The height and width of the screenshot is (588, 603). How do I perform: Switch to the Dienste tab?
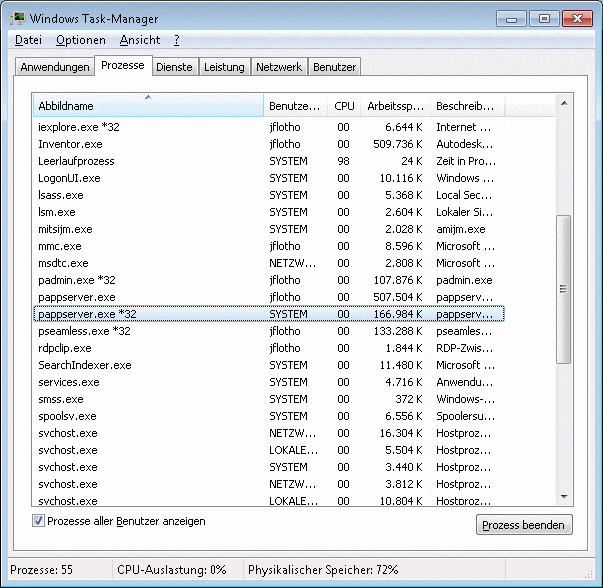174,67
